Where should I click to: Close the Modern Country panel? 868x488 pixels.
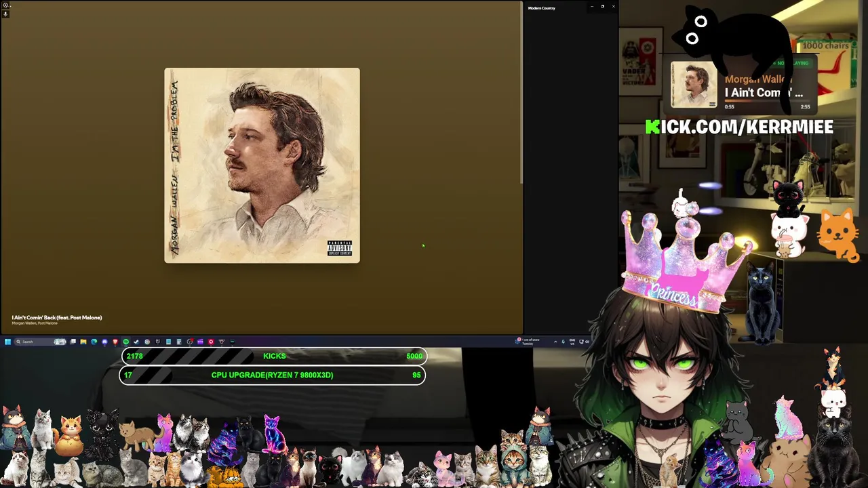click(x=613, y=6)
